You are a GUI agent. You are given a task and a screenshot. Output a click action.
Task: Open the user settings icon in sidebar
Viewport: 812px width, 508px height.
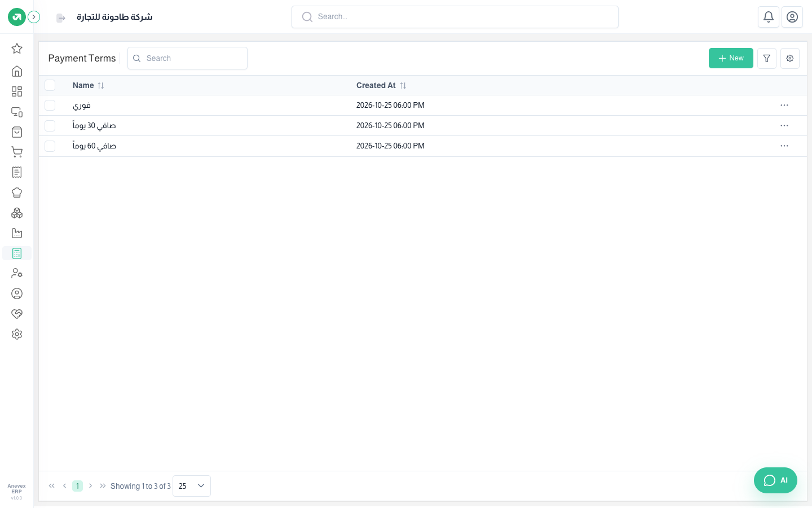coord(17,274)
